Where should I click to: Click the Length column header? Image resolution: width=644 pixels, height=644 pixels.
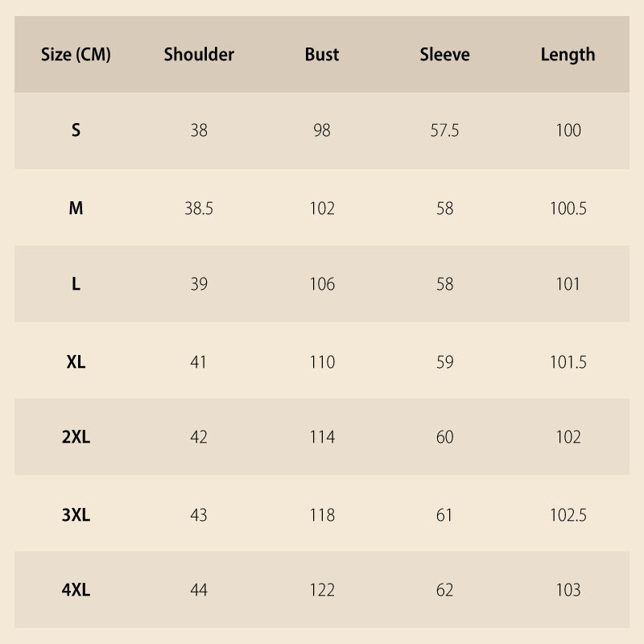tap(568, 55)
